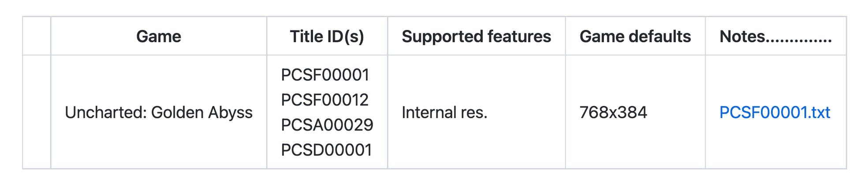Click the blank first header cell
Viewport: 868px width, 184px height.
[x=37, y=36]
